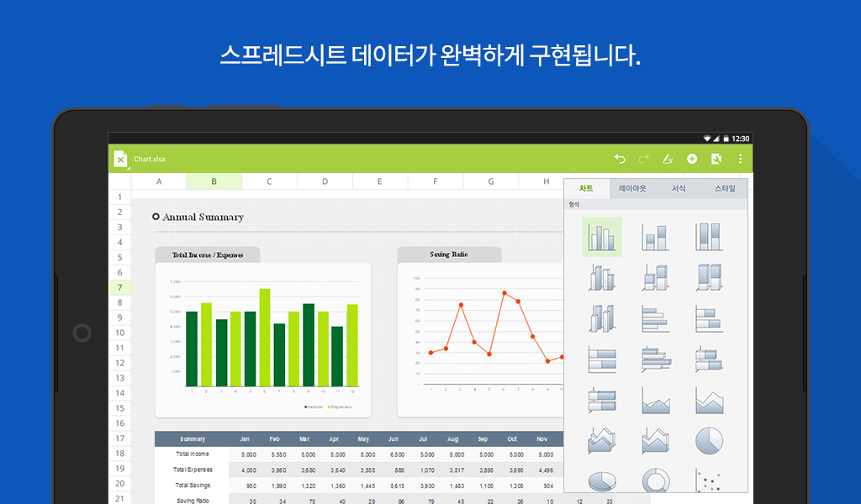861x504 pixels.
Task: Switch to the 서식 tab
Action: click(679, 188)
